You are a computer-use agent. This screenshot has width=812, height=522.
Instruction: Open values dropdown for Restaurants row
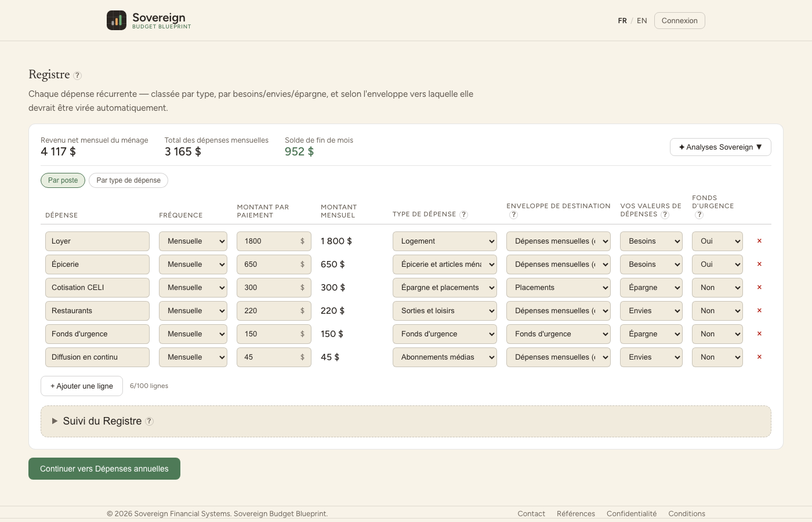click(651, 311)
